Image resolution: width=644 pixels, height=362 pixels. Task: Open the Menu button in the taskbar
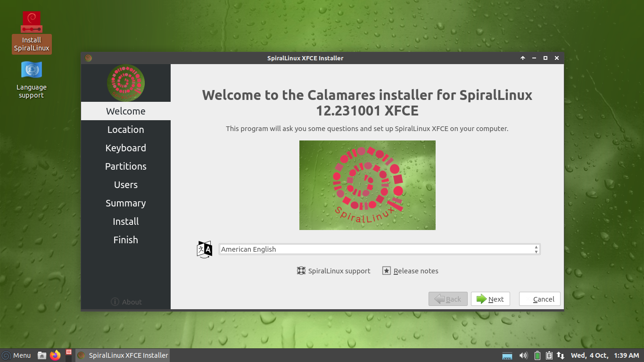point(17,355)
